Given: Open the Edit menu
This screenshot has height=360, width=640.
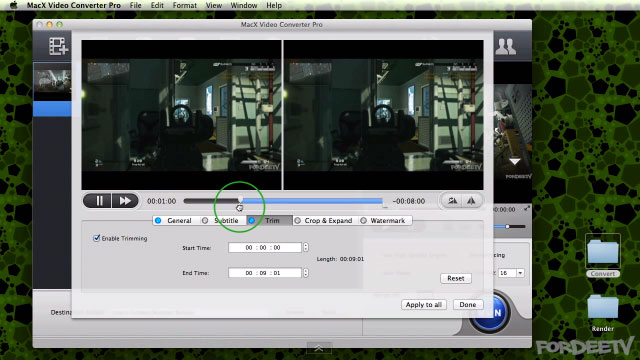Looking at the screenshot, I should coord(157,5).
